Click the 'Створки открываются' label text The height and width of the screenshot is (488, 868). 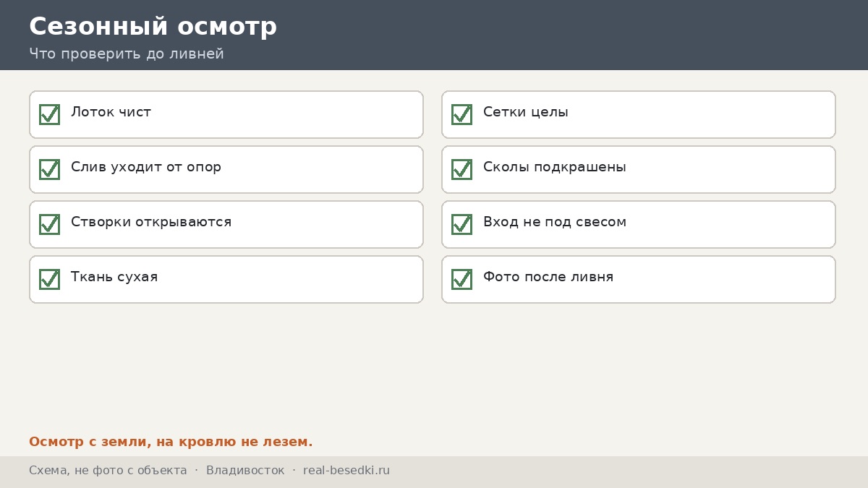[x=151, y=222]
